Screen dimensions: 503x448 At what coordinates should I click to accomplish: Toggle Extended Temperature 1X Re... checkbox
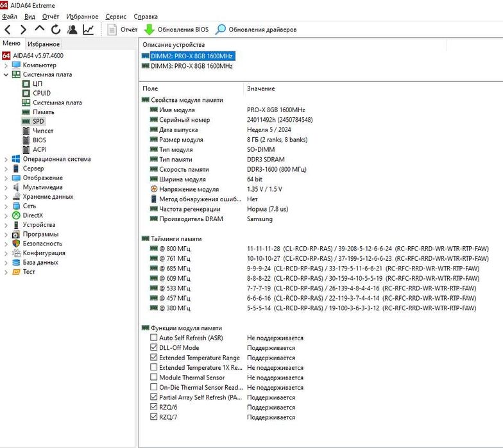click(x=154, y=367)
